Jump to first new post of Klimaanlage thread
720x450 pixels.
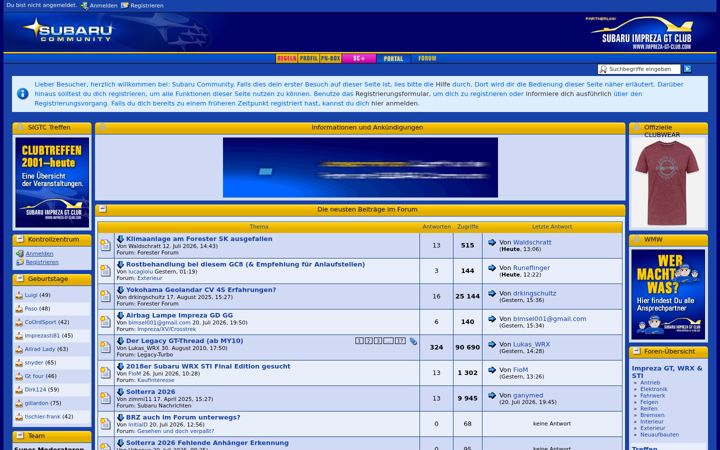coord(120,239)
